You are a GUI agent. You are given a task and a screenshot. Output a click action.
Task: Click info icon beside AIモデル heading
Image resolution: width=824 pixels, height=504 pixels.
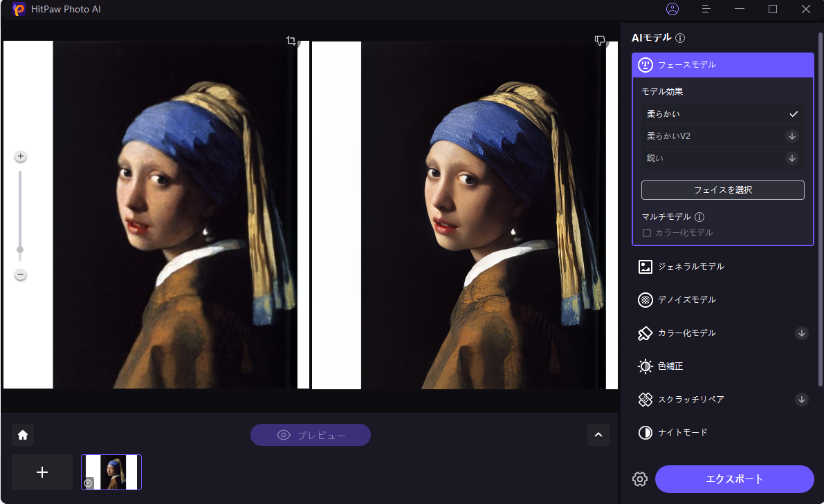click(x=680, y=39)
